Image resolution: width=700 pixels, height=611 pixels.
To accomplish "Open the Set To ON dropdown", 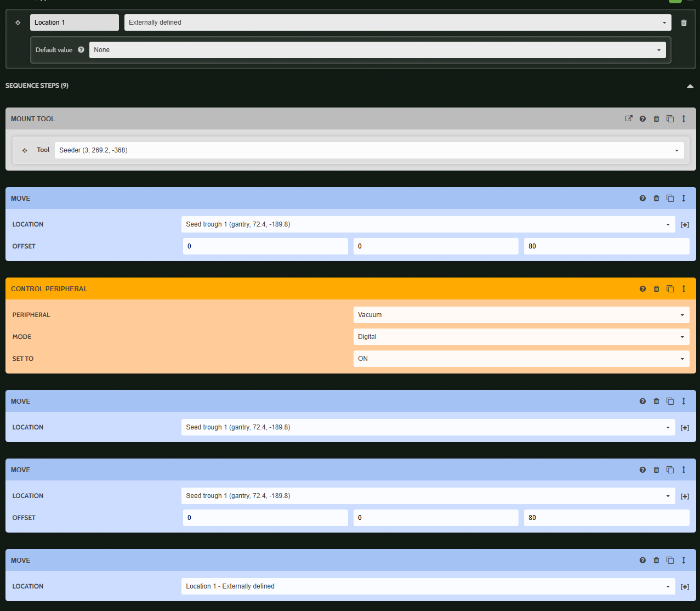I will pos(521,359).
